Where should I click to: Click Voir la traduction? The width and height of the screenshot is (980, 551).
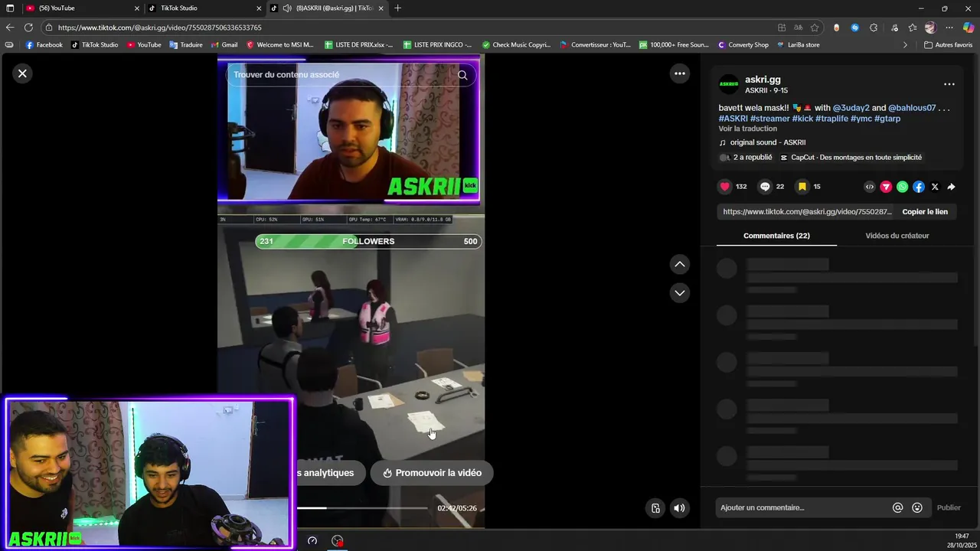[x=747, y=129]
